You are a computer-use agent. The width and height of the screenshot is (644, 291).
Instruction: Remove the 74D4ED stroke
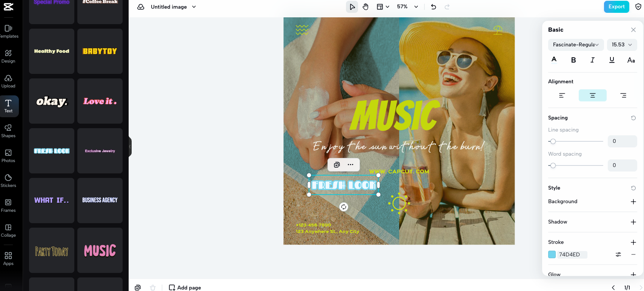[633, 254]
